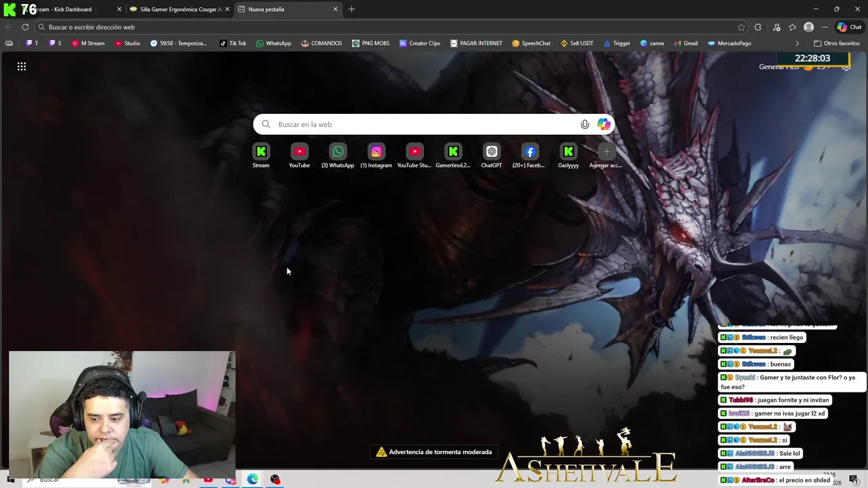The height and width of the screenshot is (488, 868).
Task: Open taskbar notification center icon
Action: coord(854,480)
